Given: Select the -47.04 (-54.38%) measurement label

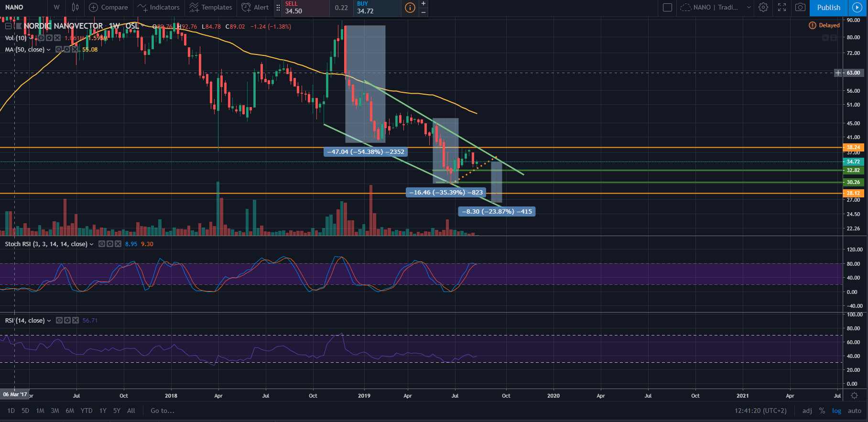Looking at the screenshot, I should click(x=366, y=152).
